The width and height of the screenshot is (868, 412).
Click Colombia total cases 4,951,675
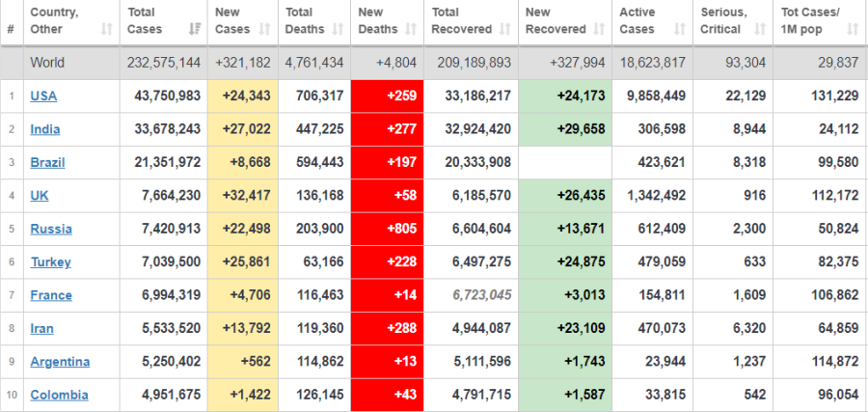pos(171,395)
